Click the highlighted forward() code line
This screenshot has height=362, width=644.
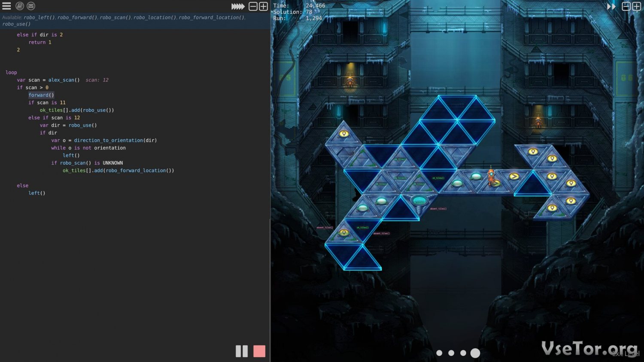41,95
